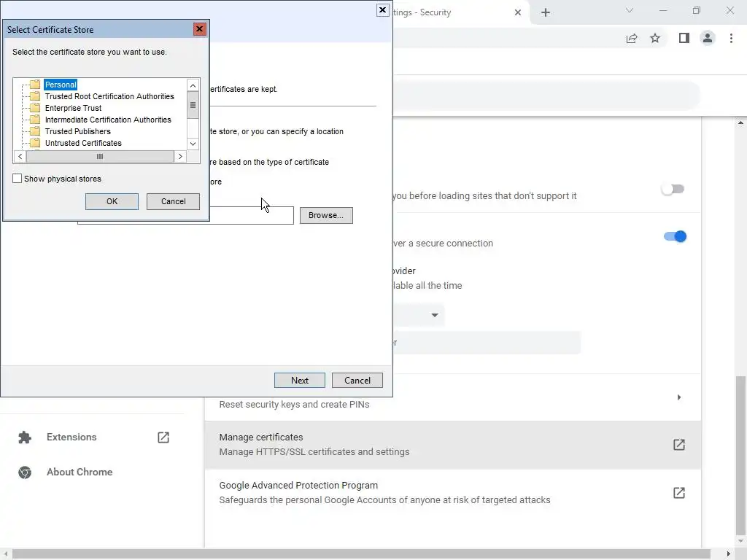Select Intermediate Certification Authorities store
Image resolution: width=747 pixels, height=560 pixels.
(x=108, y=120)
